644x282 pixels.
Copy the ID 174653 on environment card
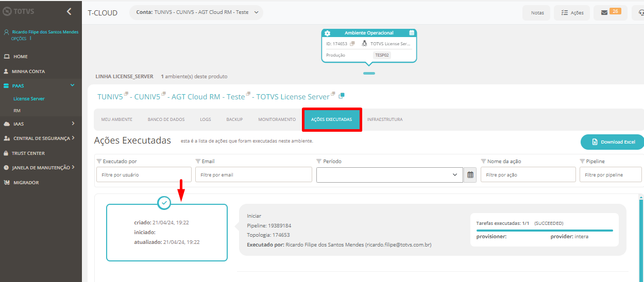coord(352,44)
